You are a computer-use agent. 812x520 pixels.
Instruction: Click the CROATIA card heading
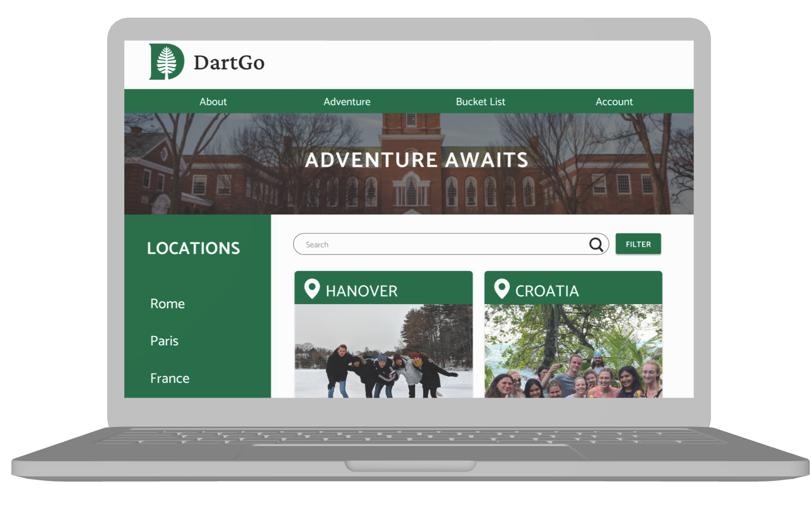[547, 291]
